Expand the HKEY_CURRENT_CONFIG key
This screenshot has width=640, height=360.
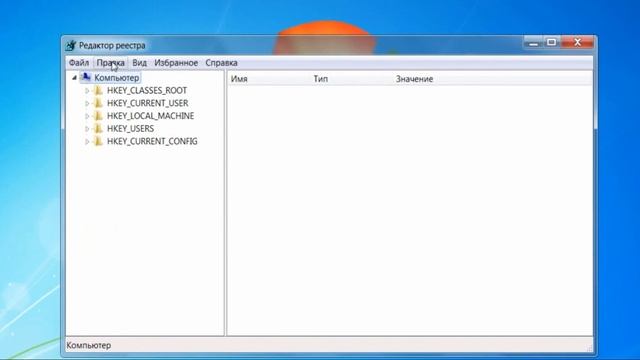(87, 142)
